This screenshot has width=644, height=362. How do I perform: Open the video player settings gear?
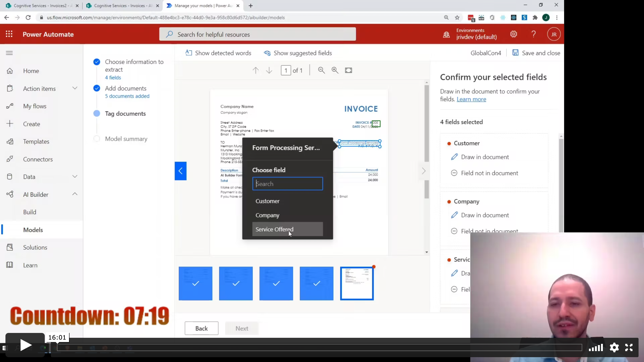(x=614, y=347)
